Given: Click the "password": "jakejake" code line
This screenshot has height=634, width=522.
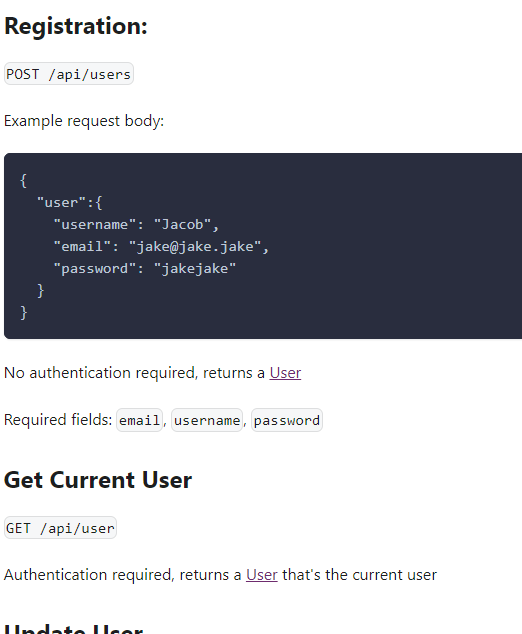Looking at the screenshot, I should pyautogui.click(x=145, y=268).
